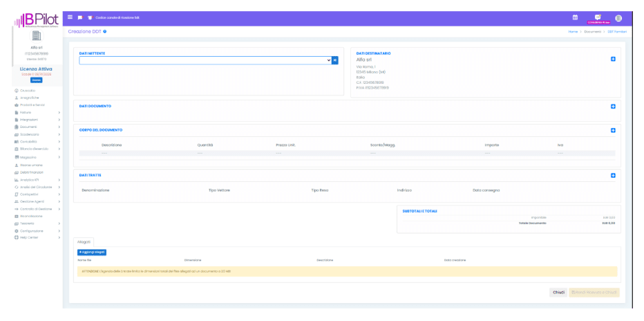Toggle the hamburger sidebar menu

tap(70, 17)
